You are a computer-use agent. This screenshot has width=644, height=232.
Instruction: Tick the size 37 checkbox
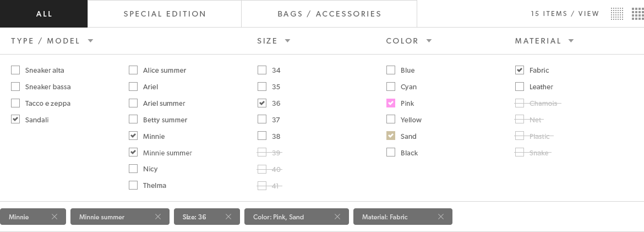click(x=262, y=119)
